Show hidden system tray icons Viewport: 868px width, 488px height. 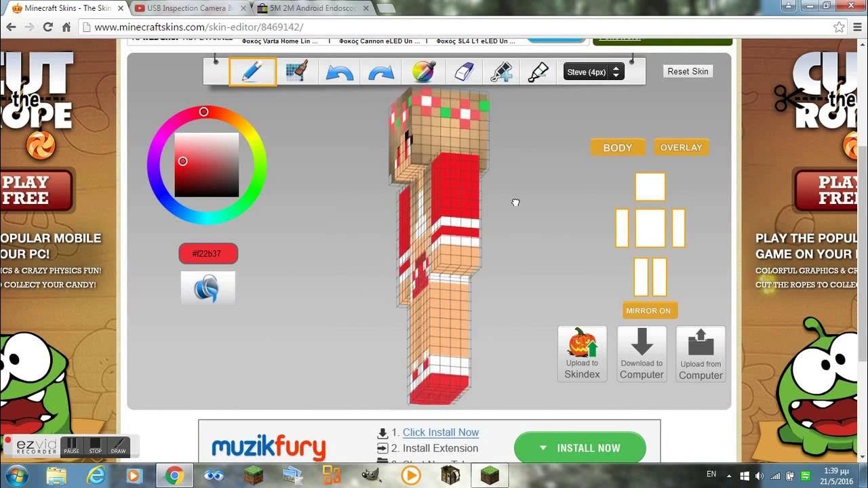pos(730,476)
